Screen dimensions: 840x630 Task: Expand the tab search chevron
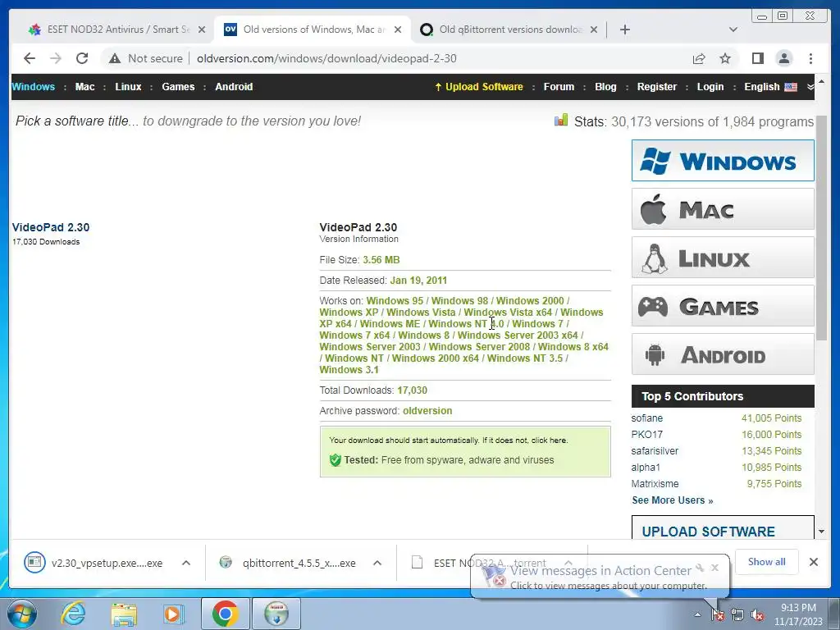click(x=733, y=30)
